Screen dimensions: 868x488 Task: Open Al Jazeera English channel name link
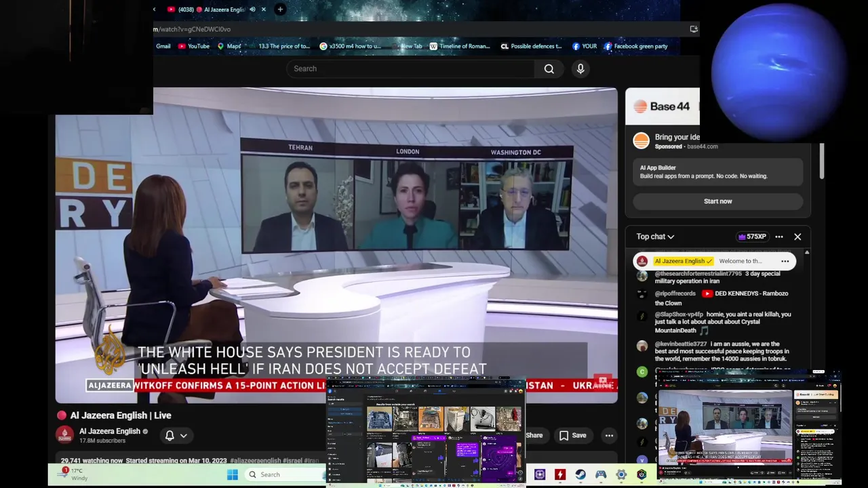[109, 431]
